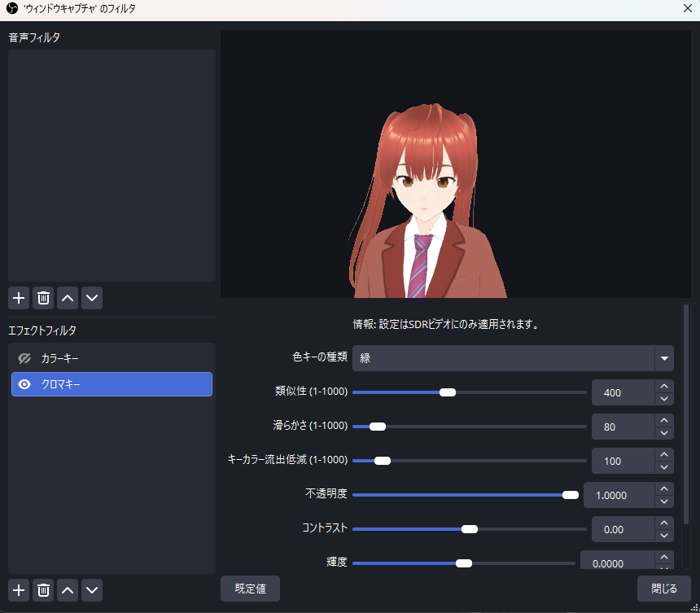Click the properties panel vertical scrollbar

(x=686, y=414)
